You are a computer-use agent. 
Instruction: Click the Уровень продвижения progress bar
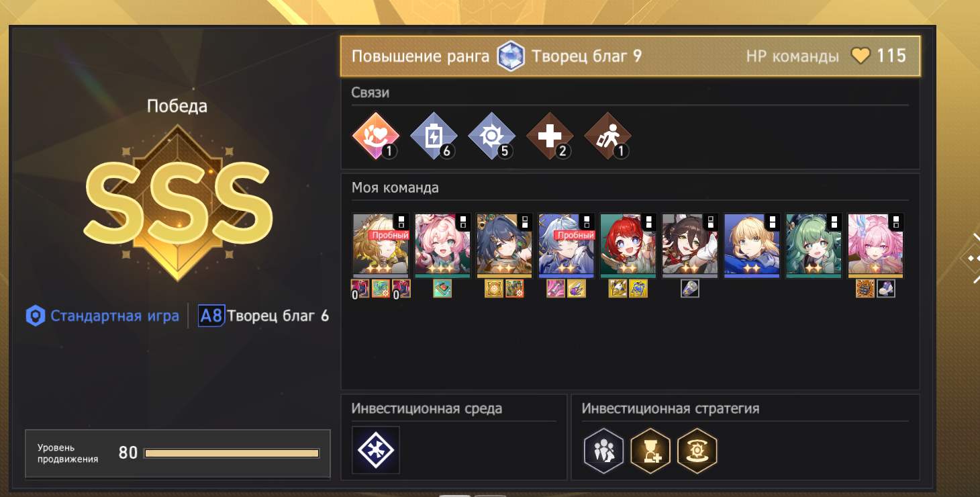click(232, 453)
